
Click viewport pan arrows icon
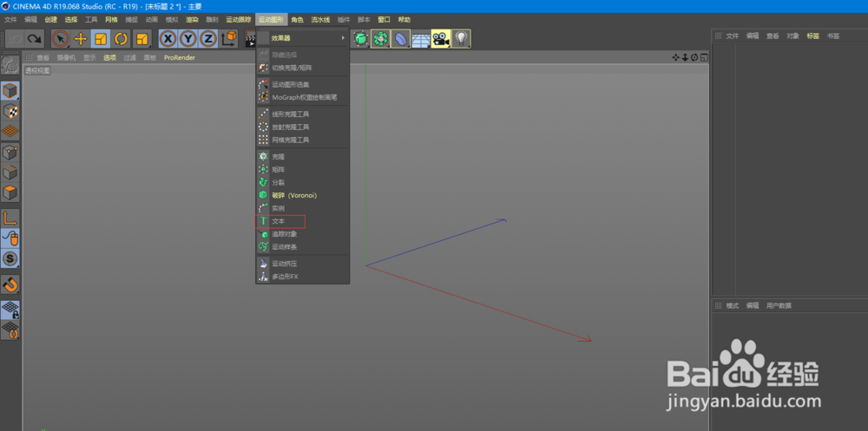(x=675, y=57)
